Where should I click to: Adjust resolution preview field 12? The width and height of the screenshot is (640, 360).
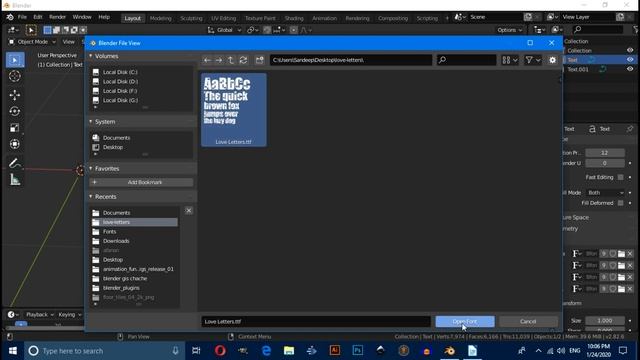tap(605, 153)
